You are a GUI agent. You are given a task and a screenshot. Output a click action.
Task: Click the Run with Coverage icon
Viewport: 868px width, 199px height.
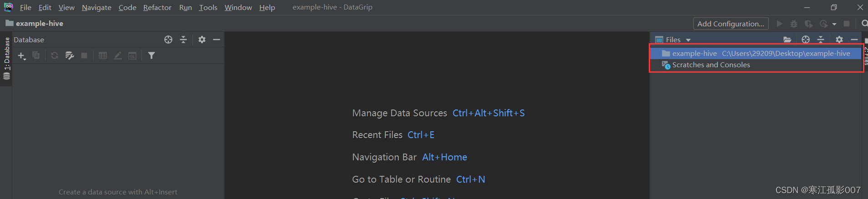pyautogui.click(x=808, y=24)
